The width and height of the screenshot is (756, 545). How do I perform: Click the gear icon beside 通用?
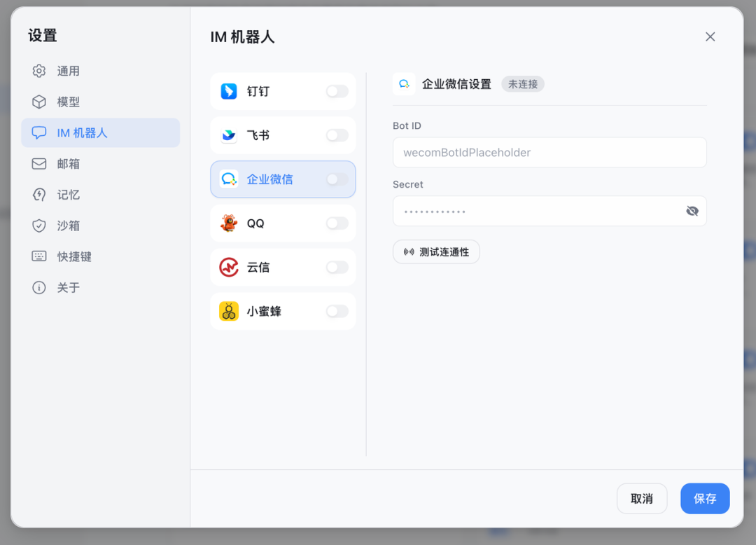click(x=39, y=71)
